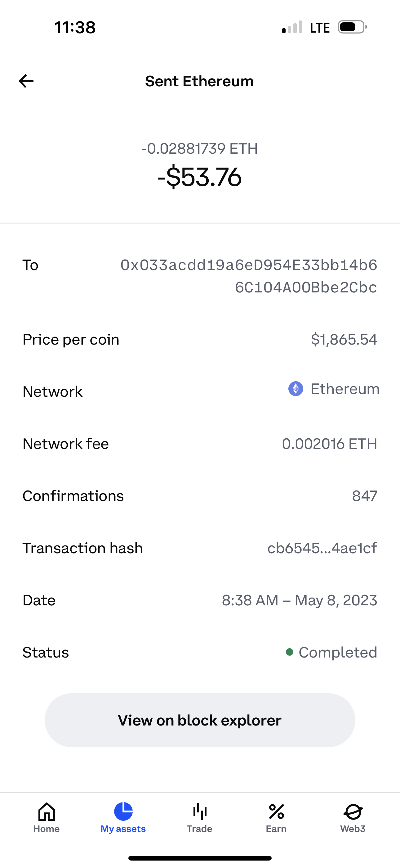The height and width of the screenshot is (868, 400).
Task: Tap the price per coin value
Action: (344, 339)
